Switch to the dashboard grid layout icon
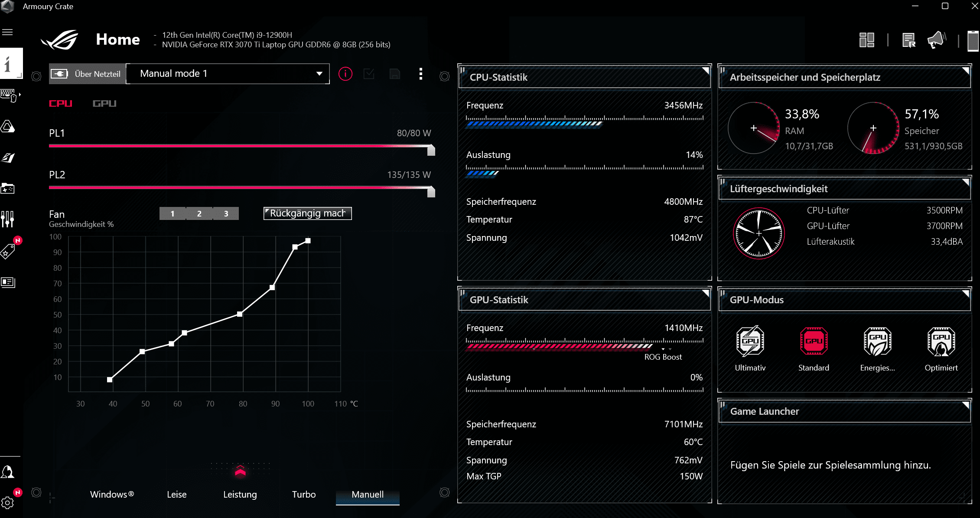 pos(866,40)
